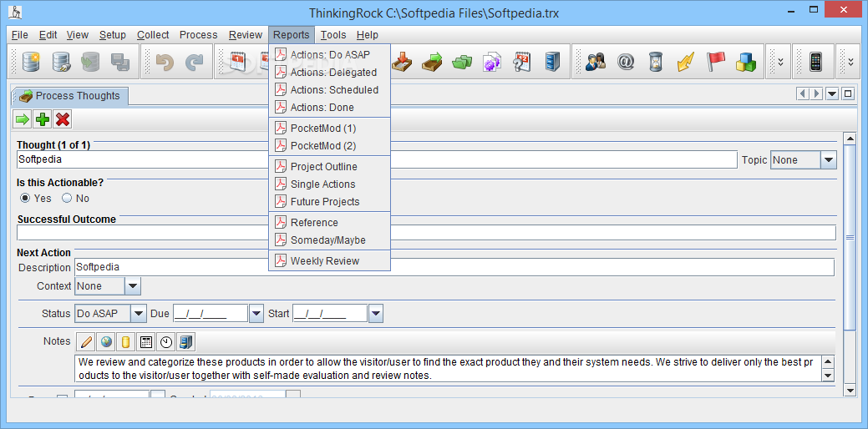The width and height of the screenshot is (868, 429).
Task: Open the Due date picker arrow
Action: (256, 314)
